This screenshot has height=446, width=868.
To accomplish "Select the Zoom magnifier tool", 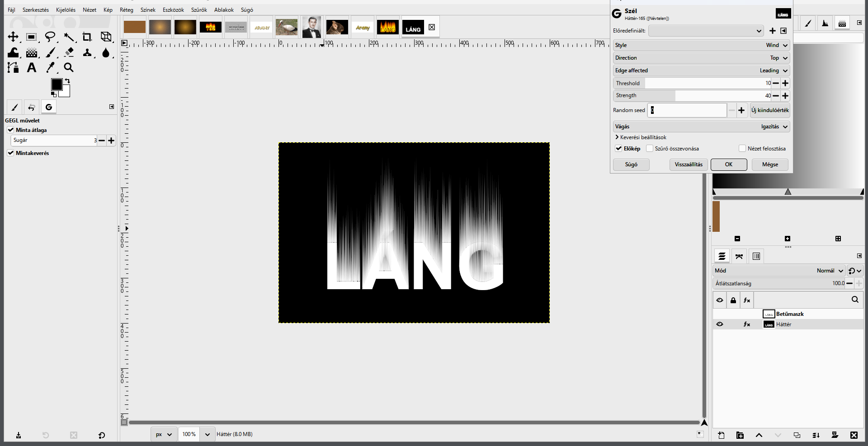I will [x=69, y=68].
